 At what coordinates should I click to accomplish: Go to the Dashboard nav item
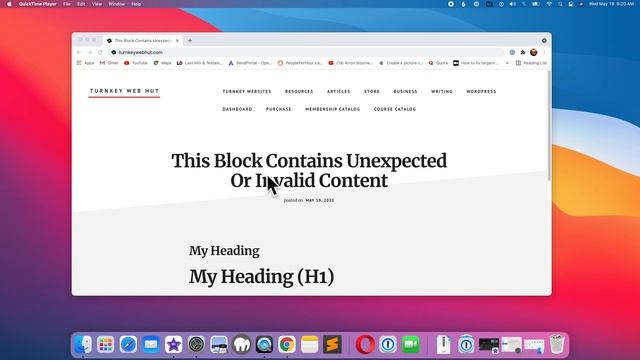[x=237, y=109]
